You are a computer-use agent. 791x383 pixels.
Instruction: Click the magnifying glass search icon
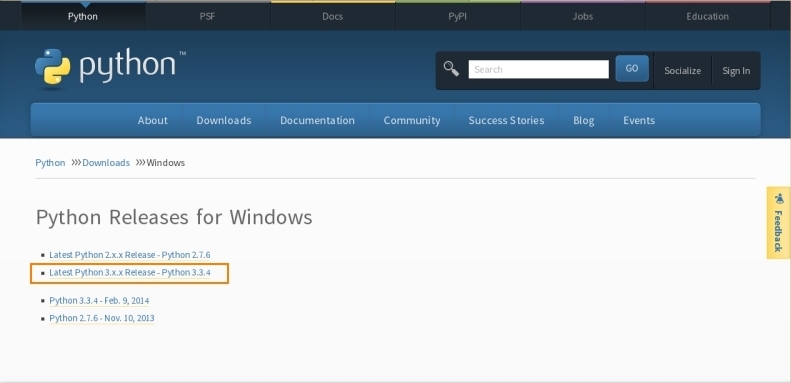click(451, 69)
